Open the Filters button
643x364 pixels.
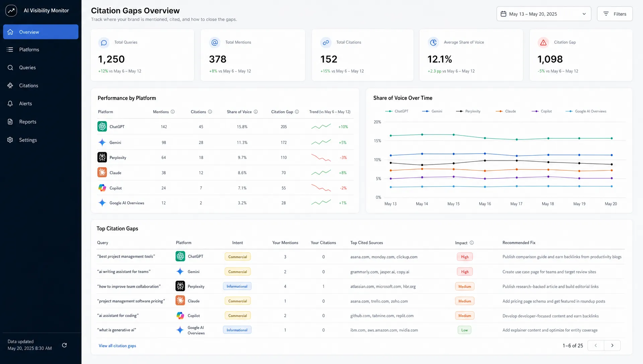615,14
